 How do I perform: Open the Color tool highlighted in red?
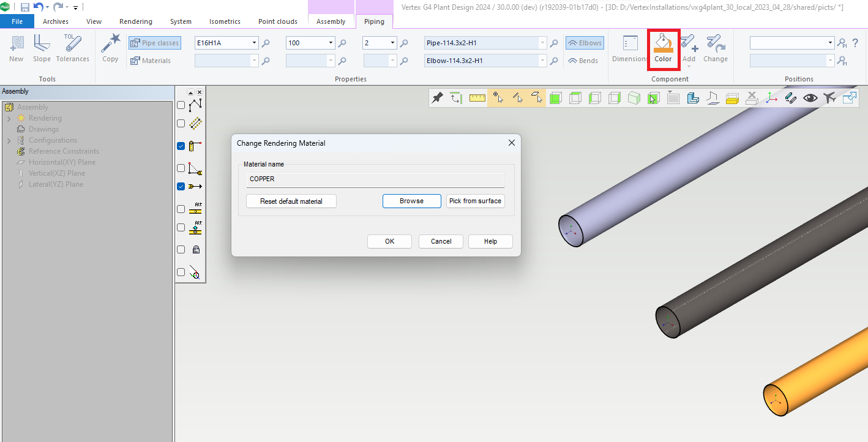(663, 49)
